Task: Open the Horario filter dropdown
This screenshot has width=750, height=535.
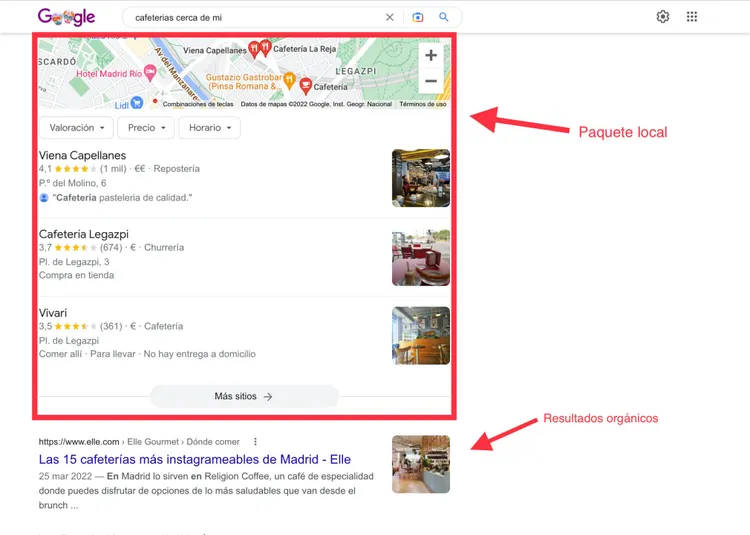Action: [210, 128]
